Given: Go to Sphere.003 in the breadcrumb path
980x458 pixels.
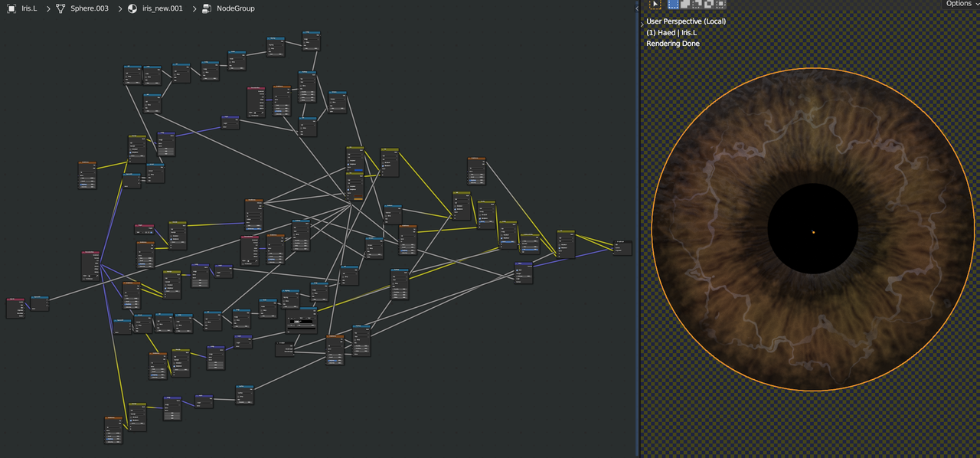Looking at the screenshot, I should pyautogui.click(x=89, y=8).
